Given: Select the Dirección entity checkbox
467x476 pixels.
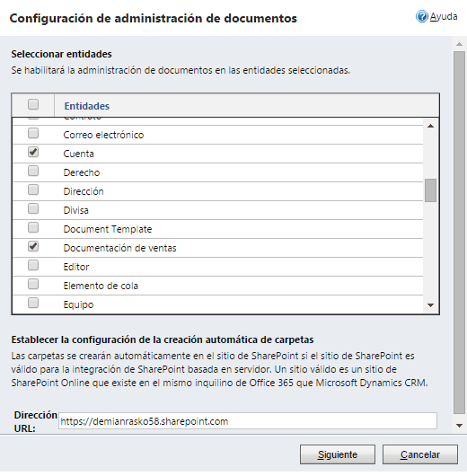Looking at the screenshot, I should [33, 190].
